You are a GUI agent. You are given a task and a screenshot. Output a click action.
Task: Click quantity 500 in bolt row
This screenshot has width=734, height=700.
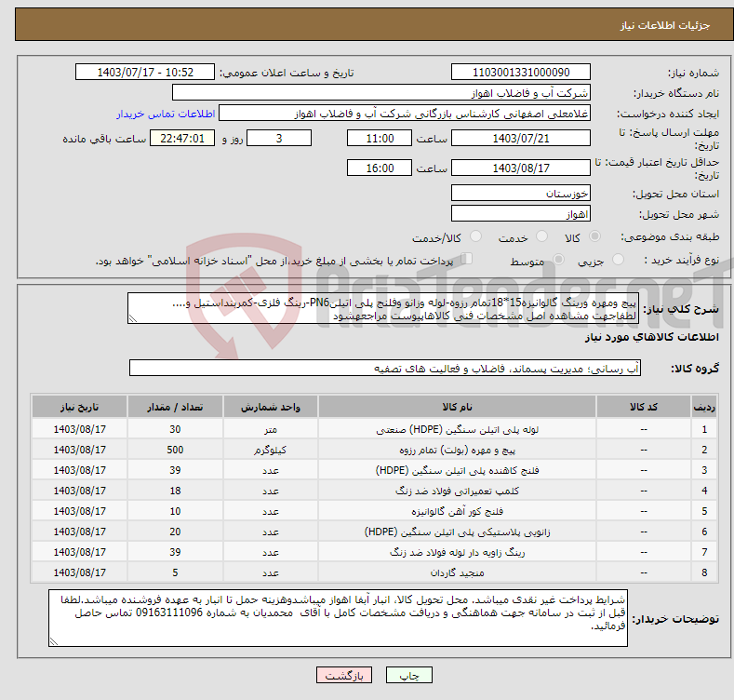tap(175, 450)
